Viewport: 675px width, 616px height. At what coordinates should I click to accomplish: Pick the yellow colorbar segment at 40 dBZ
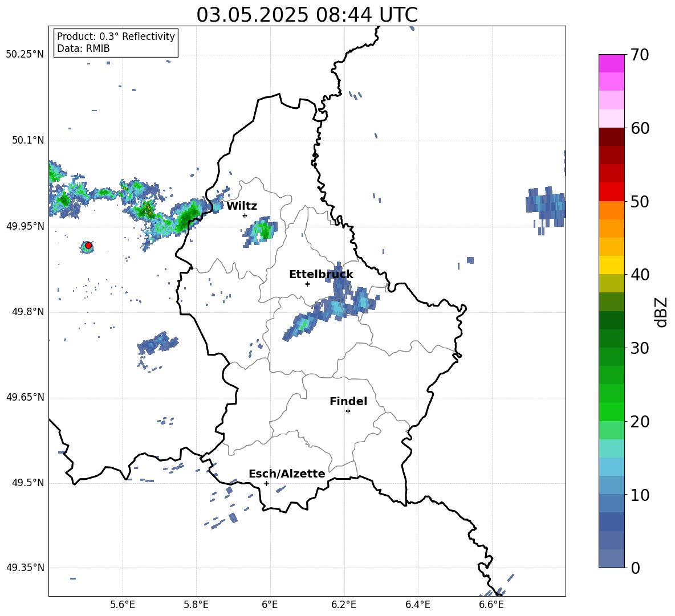pos(611,265)
